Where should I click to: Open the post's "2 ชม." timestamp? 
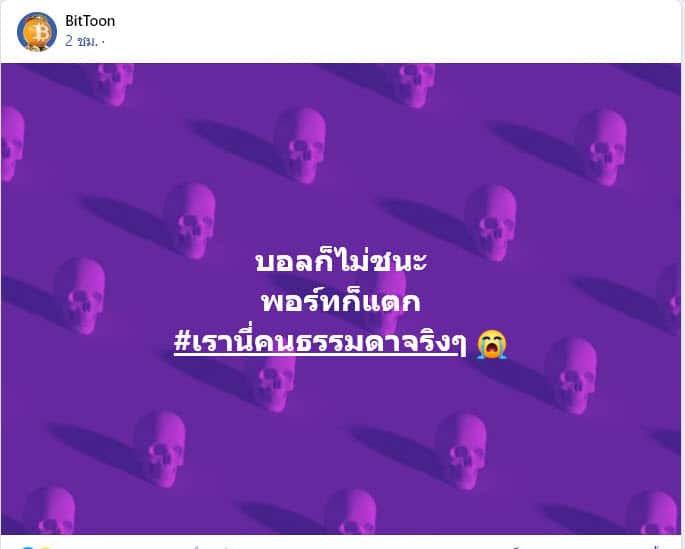tap(81, 41)
